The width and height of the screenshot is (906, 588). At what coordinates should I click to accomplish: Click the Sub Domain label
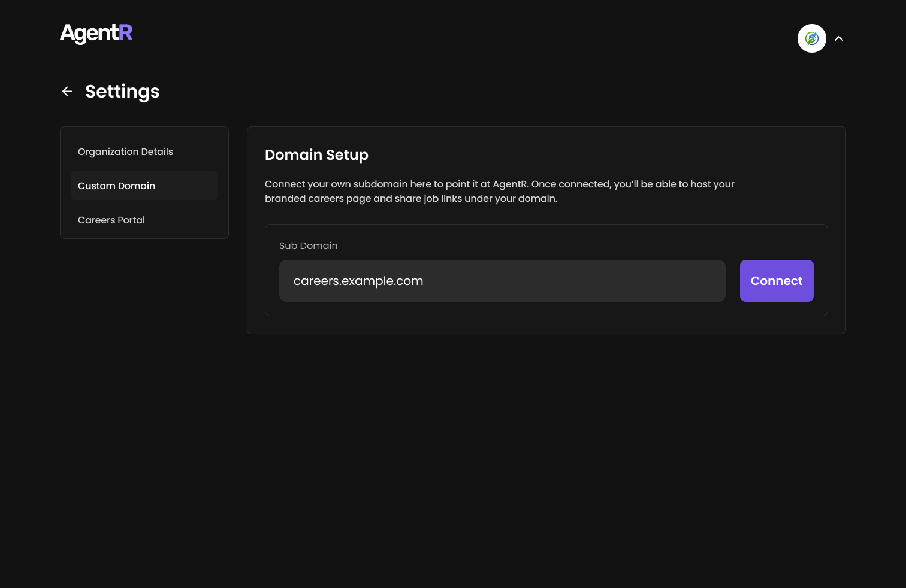(x=308, y=245)
